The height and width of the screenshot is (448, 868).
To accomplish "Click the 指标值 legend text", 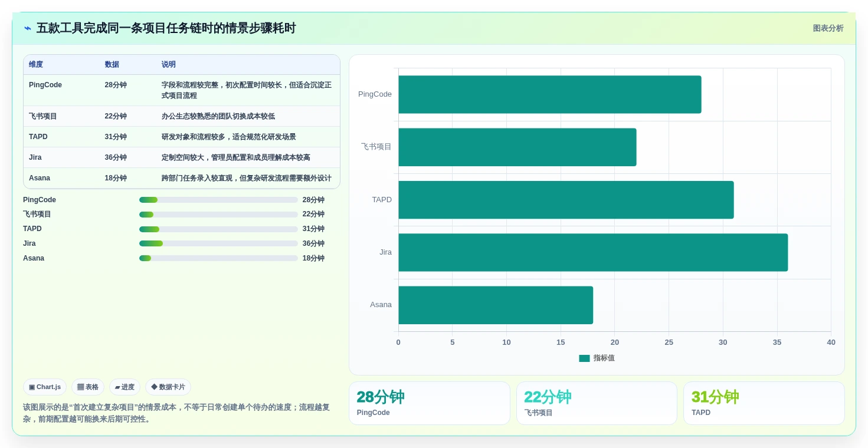I will (604, 358).
